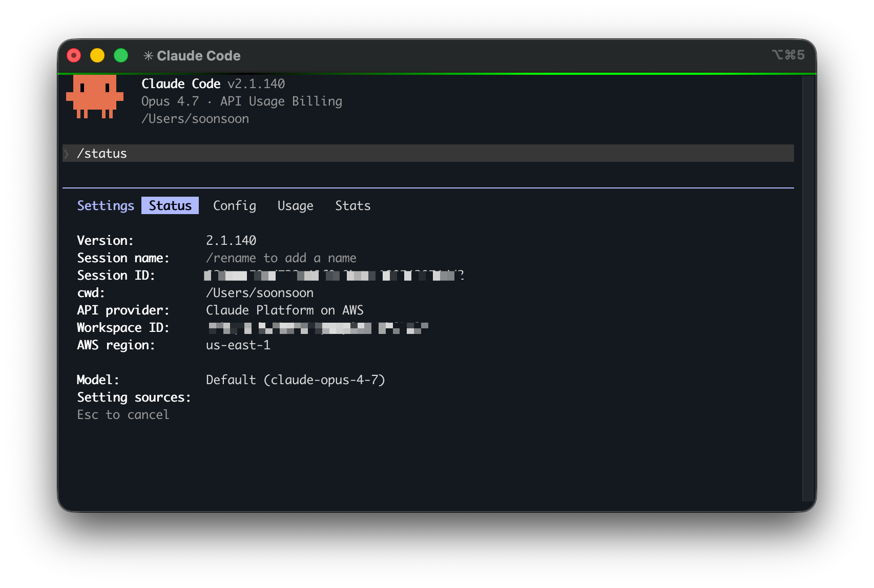Select the Stats tab
874x588 pixels.
(353, 205)
